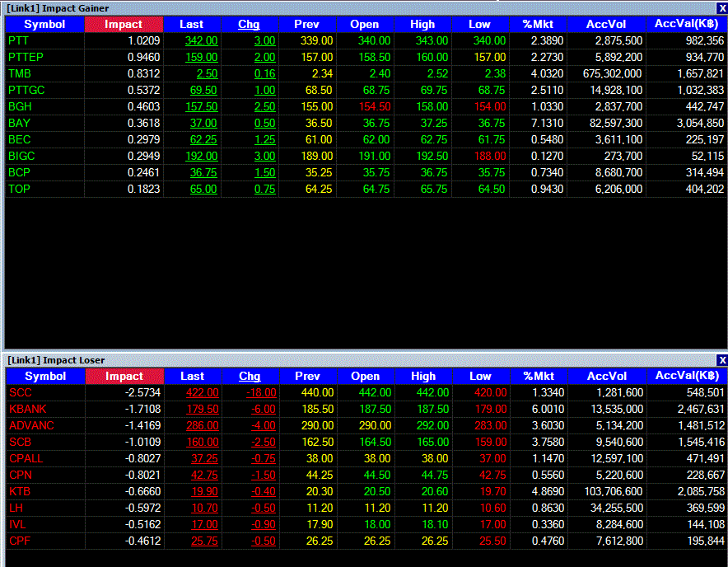Sort Impact Loser by Impact column
Screen dimensions: 728x567
124,377
